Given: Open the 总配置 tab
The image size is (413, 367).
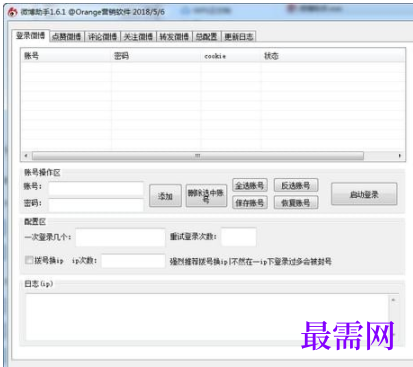Looking at the screenshot, I should click(206, 37).
